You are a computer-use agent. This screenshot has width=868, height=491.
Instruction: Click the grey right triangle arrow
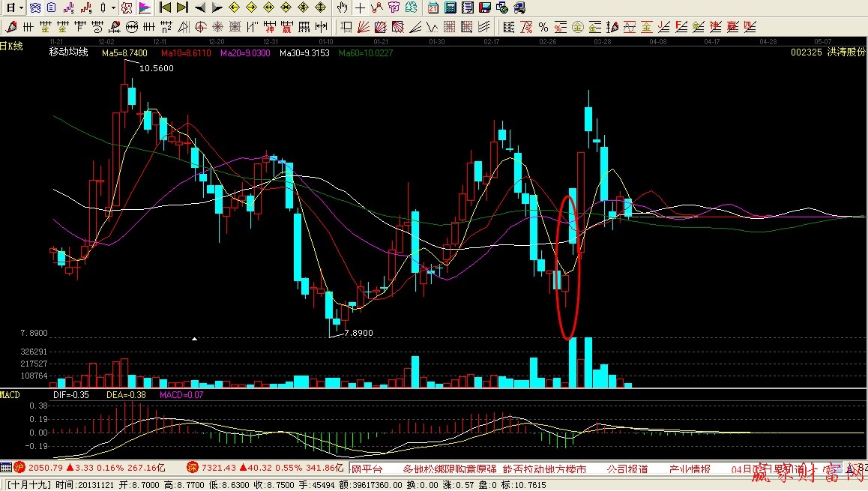217,8
